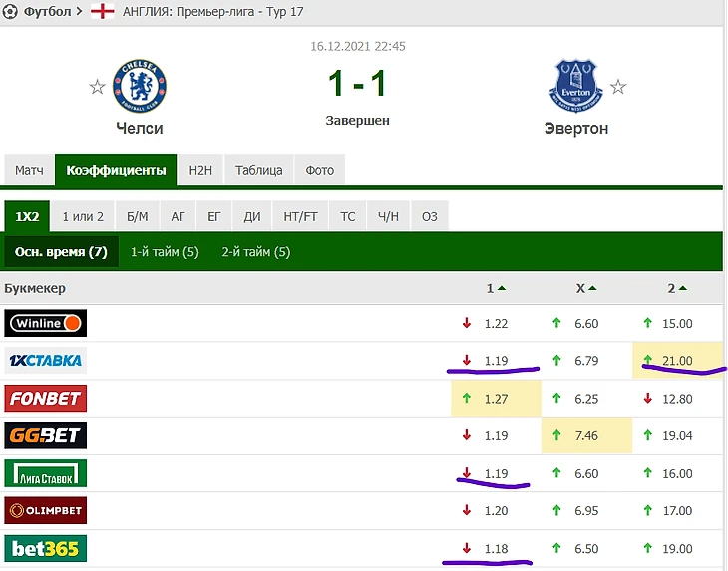This screenshot has height=571, width=728.
Task: Open the 1XСТАВКА bookmaker logo
Action: 46,360
